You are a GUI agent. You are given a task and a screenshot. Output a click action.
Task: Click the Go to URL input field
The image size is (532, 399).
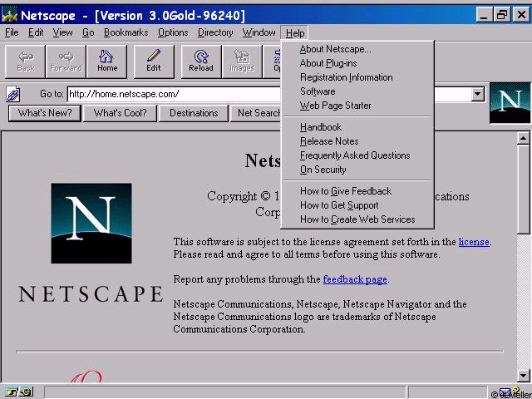(269, 94)
